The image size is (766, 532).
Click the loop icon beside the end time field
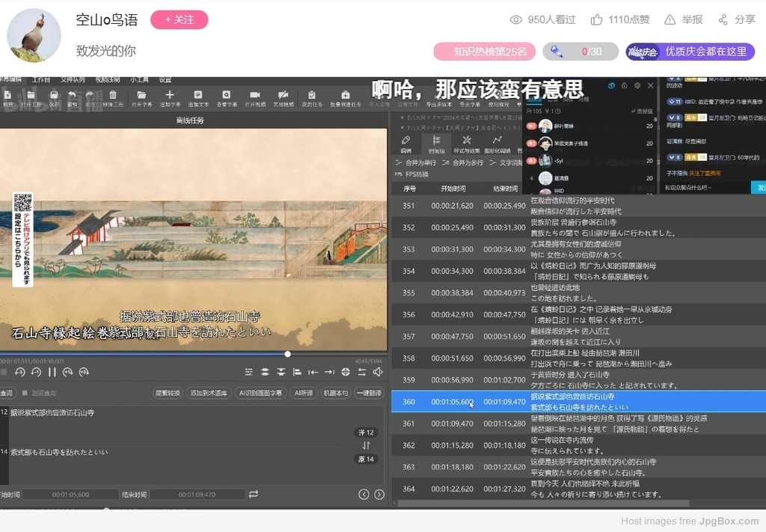(253, 495)
